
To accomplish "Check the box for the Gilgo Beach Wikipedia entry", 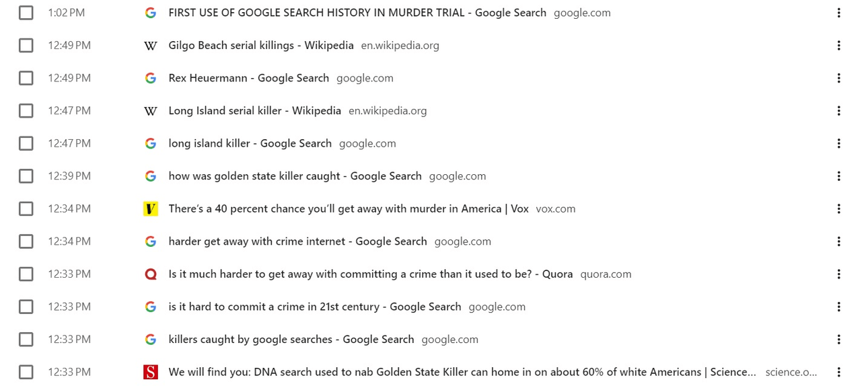I will click(x=26, y=46).
